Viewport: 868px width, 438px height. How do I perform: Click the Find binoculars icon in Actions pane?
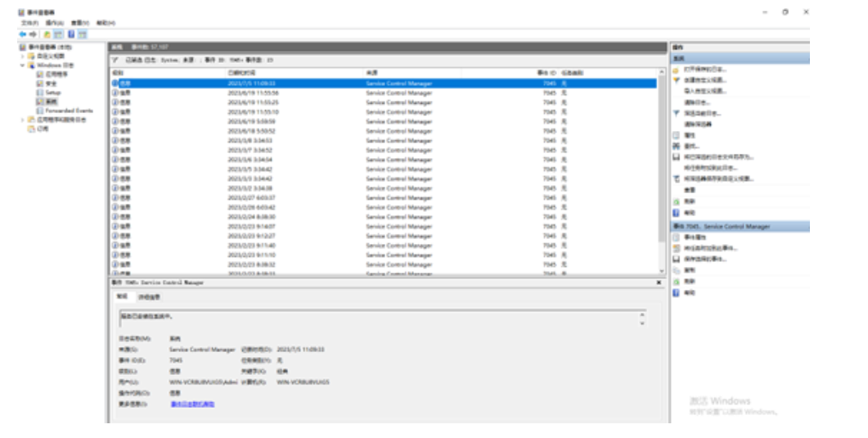676,146
